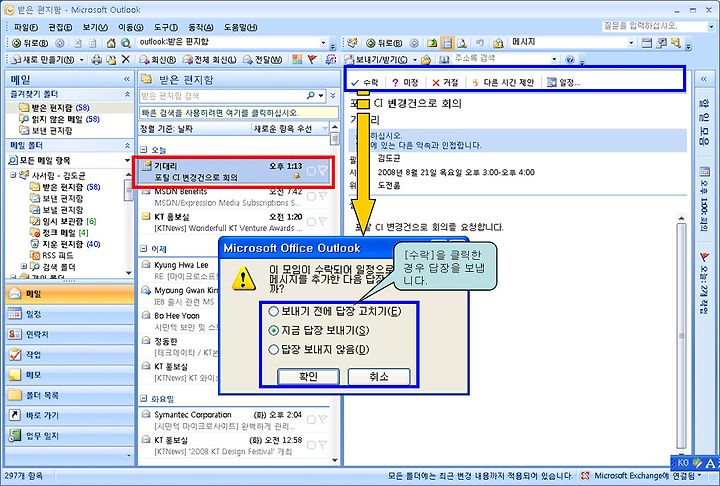
Task: Click the address book icon
Action: [x=444, y=59]
